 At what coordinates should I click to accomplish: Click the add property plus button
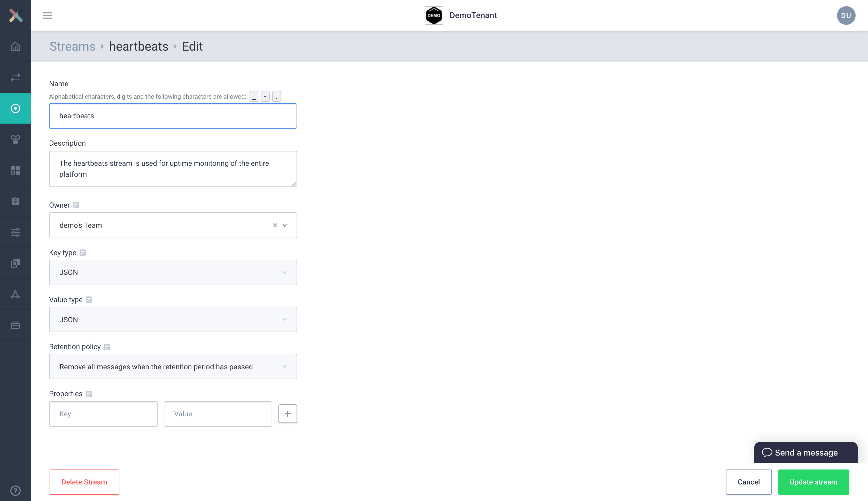pos(287,413)
